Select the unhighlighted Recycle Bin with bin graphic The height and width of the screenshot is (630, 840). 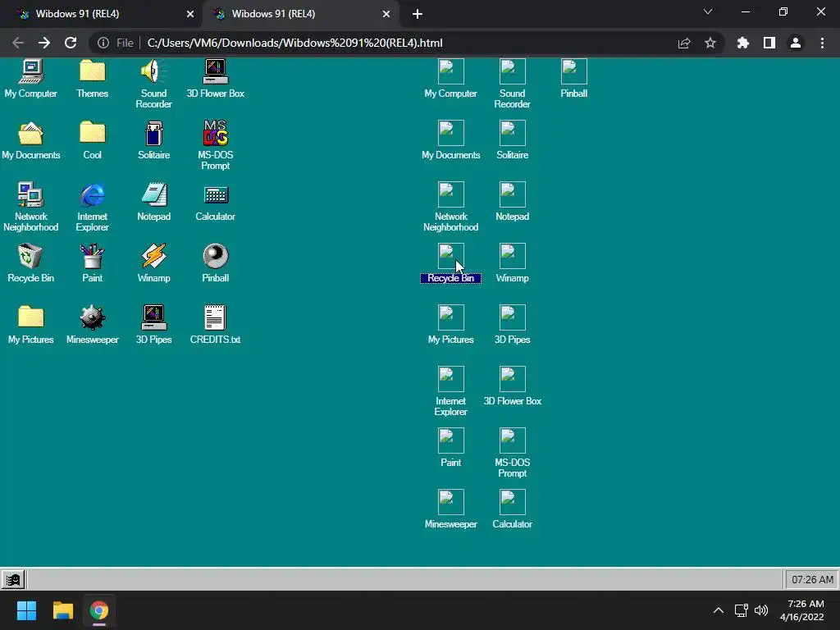(x=30, y=256)
